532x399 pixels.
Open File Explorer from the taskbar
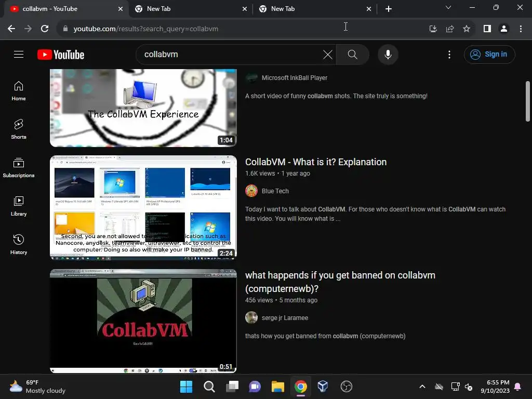pos(277,387)
